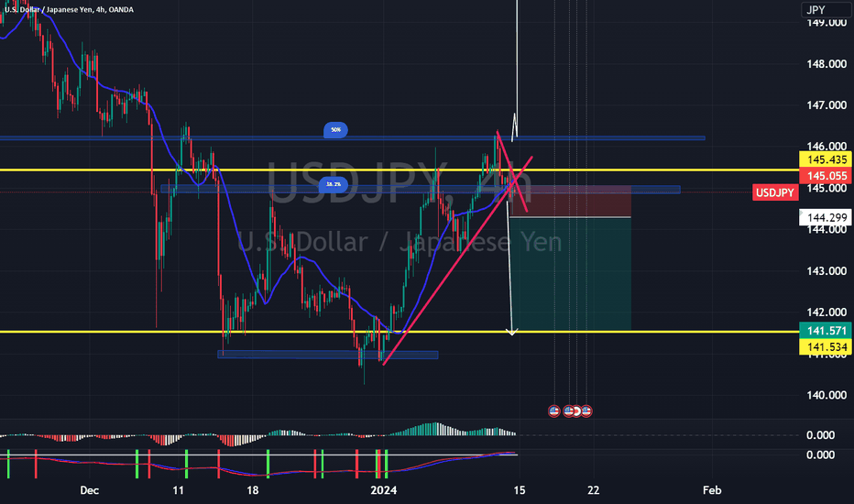Click the 11 date label on time axis
Image resolution: width=854 pixels, height=504 pixels.
(178, 490)
